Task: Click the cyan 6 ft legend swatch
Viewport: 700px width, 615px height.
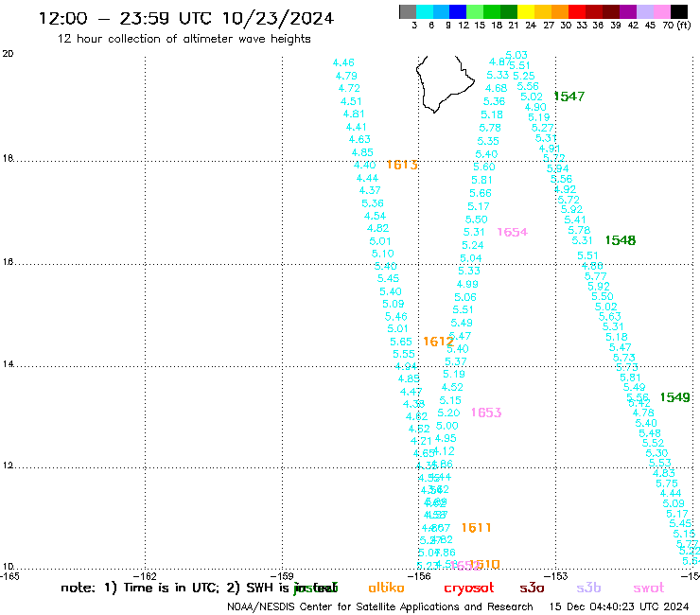Action: tap(424, 11)
